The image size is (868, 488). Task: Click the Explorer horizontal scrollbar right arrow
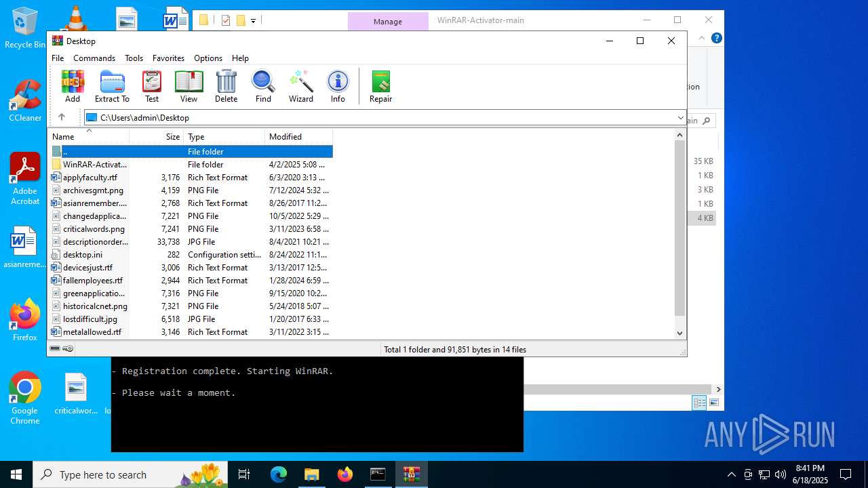718,389
